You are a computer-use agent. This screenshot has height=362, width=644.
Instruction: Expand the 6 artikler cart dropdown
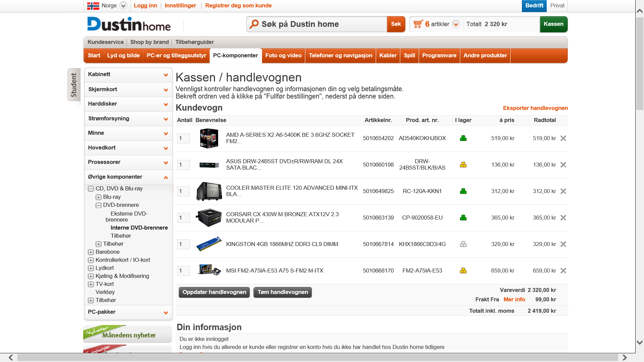coord(455,24)
